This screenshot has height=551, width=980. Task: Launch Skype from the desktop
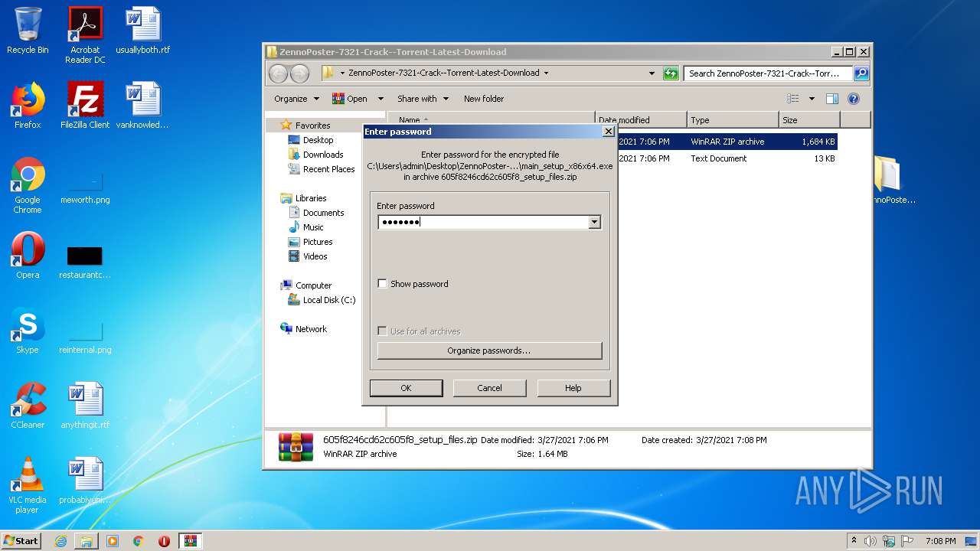click(x=28, y=331)
